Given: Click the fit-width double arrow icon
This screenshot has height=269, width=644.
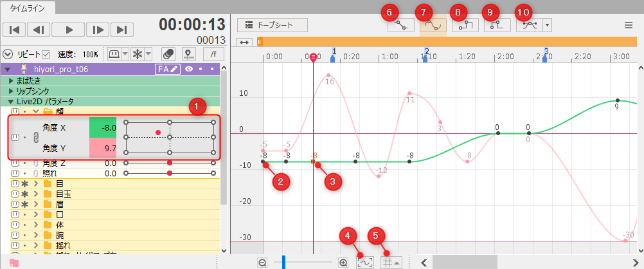Looking at the screenshot, I should click(x=244, y=42).
